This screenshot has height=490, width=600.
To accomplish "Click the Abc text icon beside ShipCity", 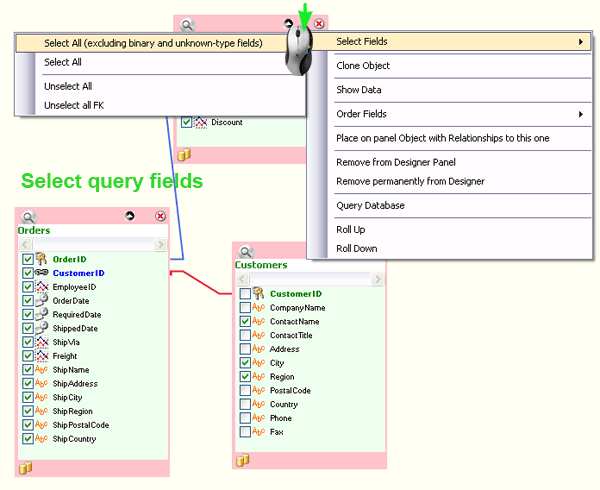I will (41, 397).
